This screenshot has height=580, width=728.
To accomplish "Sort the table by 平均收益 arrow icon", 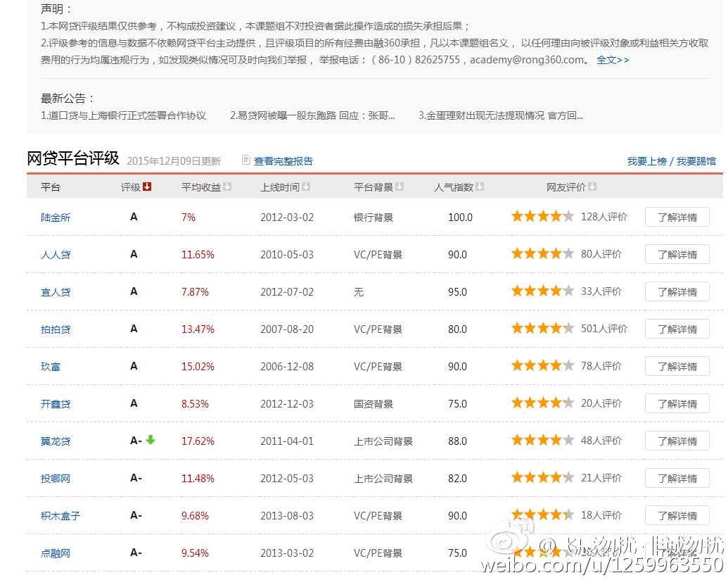I will click(227, 187).
